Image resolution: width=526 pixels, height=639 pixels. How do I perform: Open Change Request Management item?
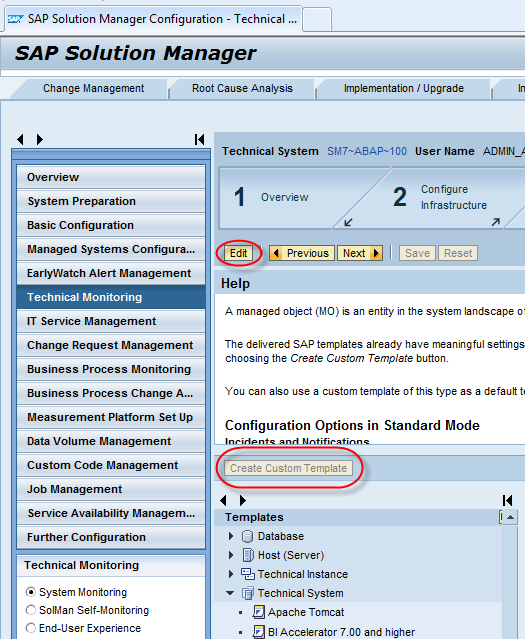pyautogui.click(x=111, y=345)
